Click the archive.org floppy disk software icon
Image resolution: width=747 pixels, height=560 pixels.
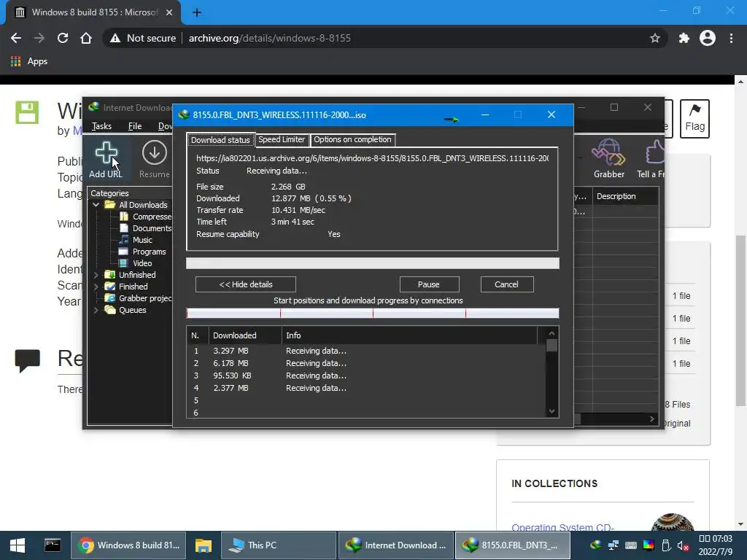click(27, 112)
